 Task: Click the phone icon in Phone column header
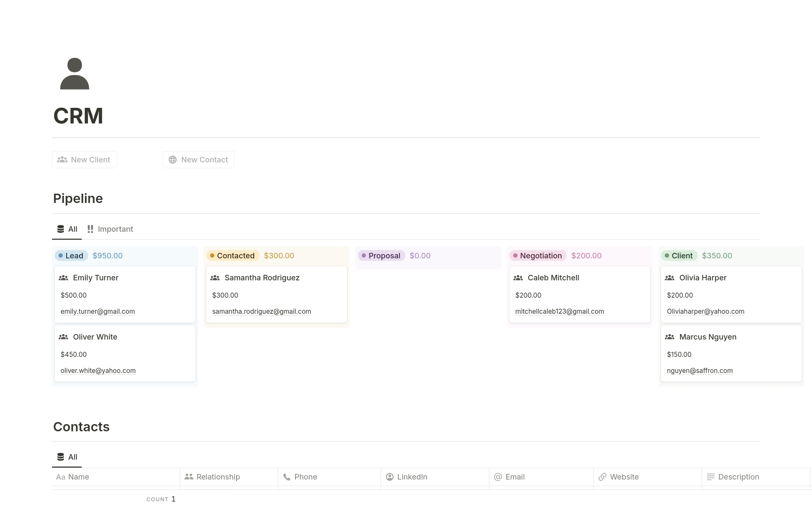[287, 477]
